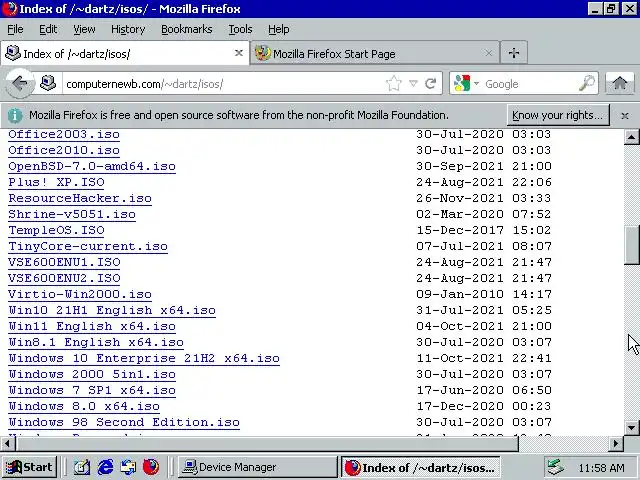640x480 pixels.
Task: Click the Index of /~dartz/isos taskbar button
Action: coord(420,467)
